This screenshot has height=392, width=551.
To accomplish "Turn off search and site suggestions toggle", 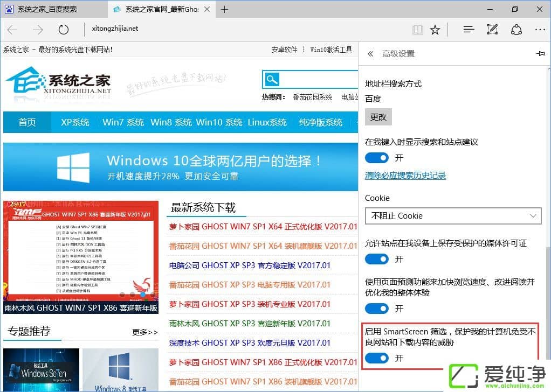I will [x=376, y=157].
